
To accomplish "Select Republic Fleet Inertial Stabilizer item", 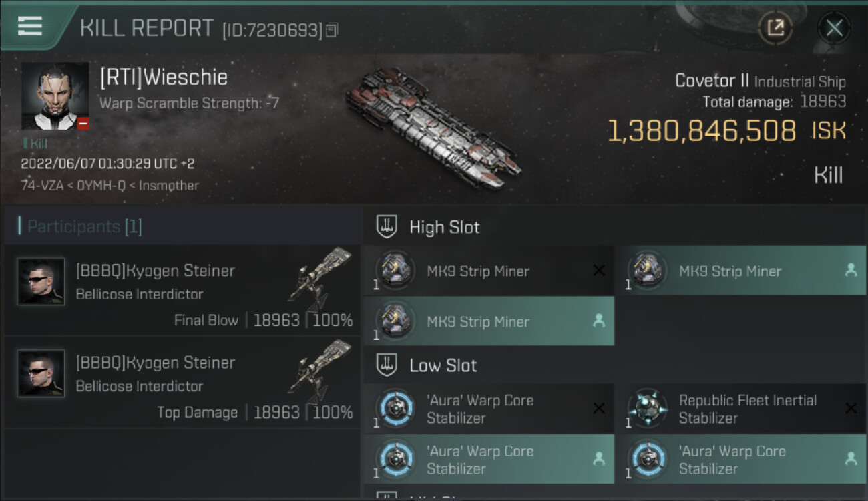I will pos(740,409).
